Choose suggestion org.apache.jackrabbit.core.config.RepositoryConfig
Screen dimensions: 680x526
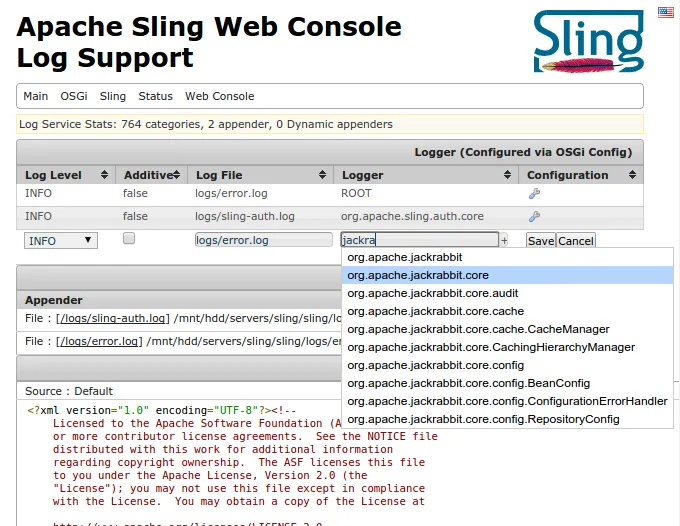(x=507, y=419)
